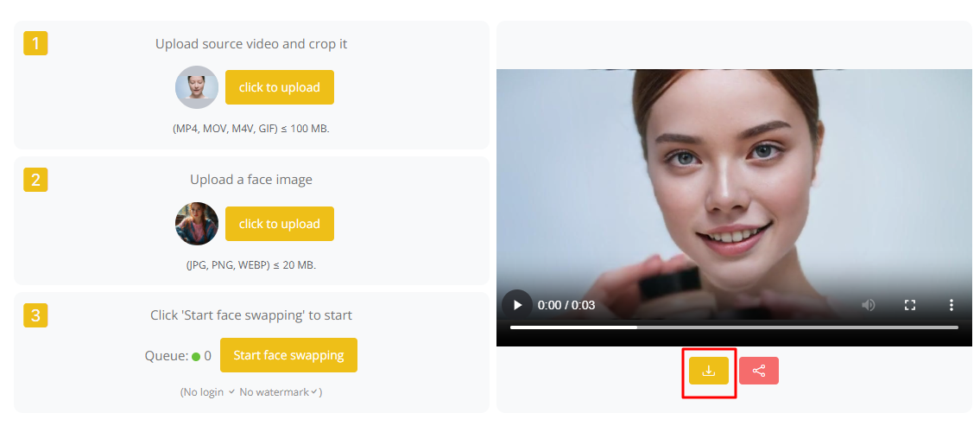Enter fullscreen on the video player

(910, 305)
